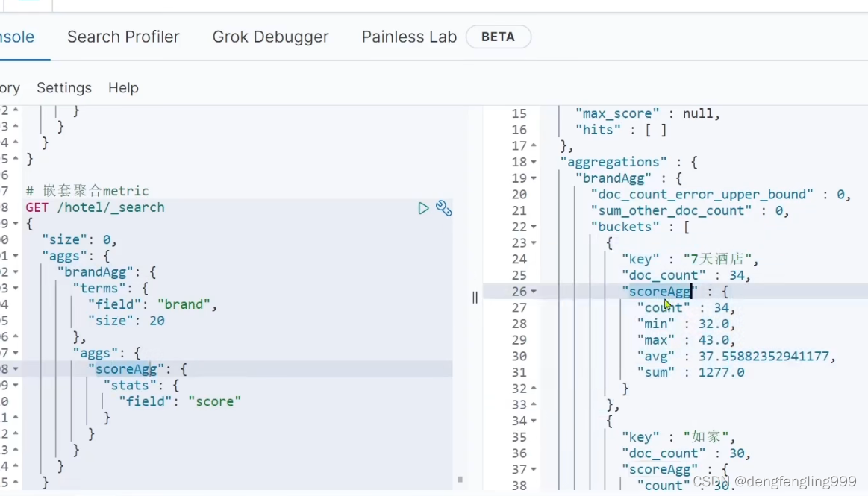Fold the "scoreAgg" block in the request editor
Screen dimensions: 868x496
pyautogui.click(x=16, y=369)
